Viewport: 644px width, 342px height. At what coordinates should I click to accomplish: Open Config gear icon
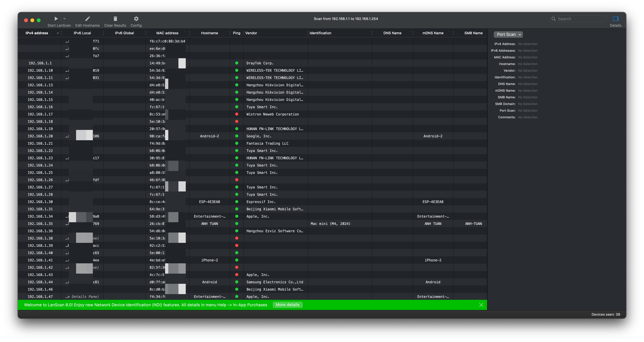136,19
